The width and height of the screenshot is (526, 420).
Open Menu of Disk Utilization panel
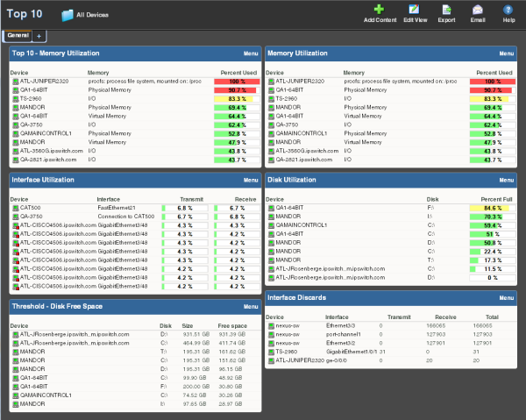tap(506, 180)
